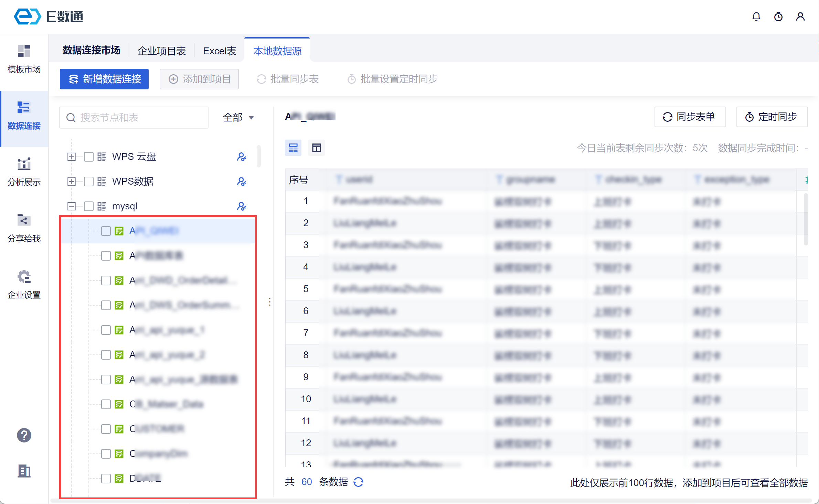Click the 新增数据连接 button
This screenshot has height=504, width=819.
point(104,79)
